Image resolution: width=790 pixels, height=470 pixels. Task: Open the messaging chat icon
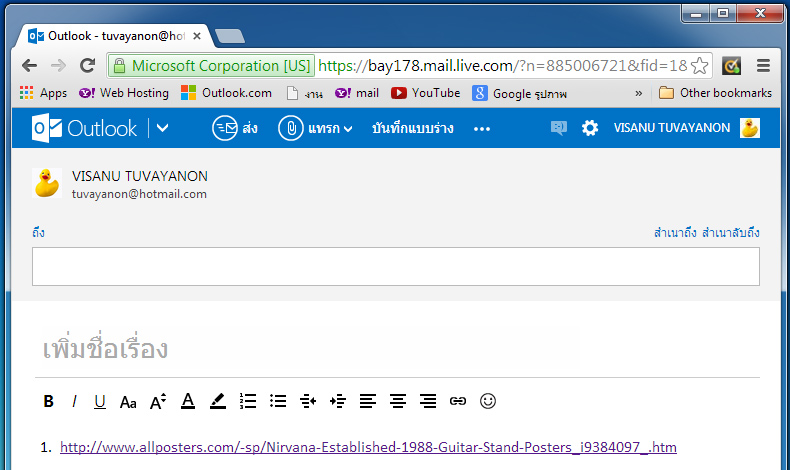[558, 128]
